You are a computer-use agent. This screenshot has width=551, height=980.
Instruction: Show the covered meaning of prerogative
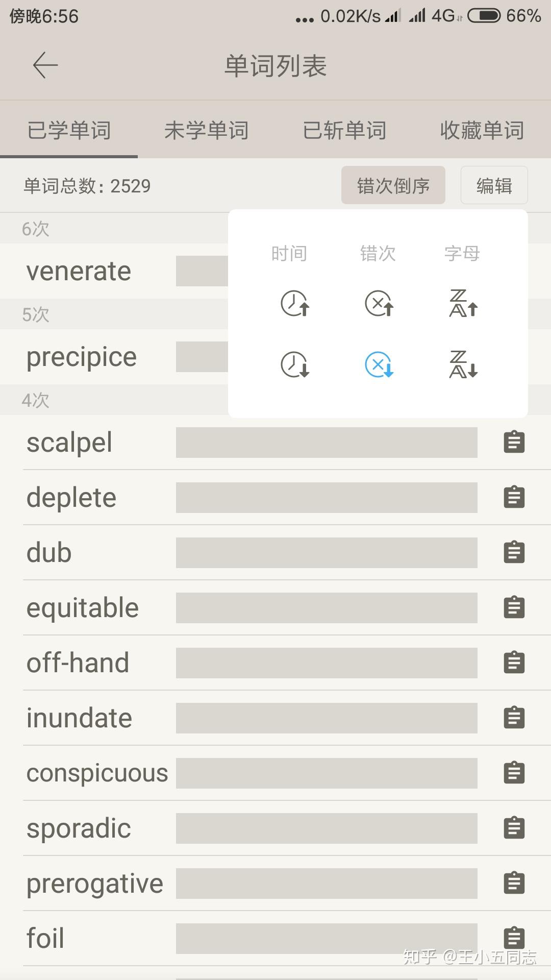pyautogui.click(x=327, y=884)
